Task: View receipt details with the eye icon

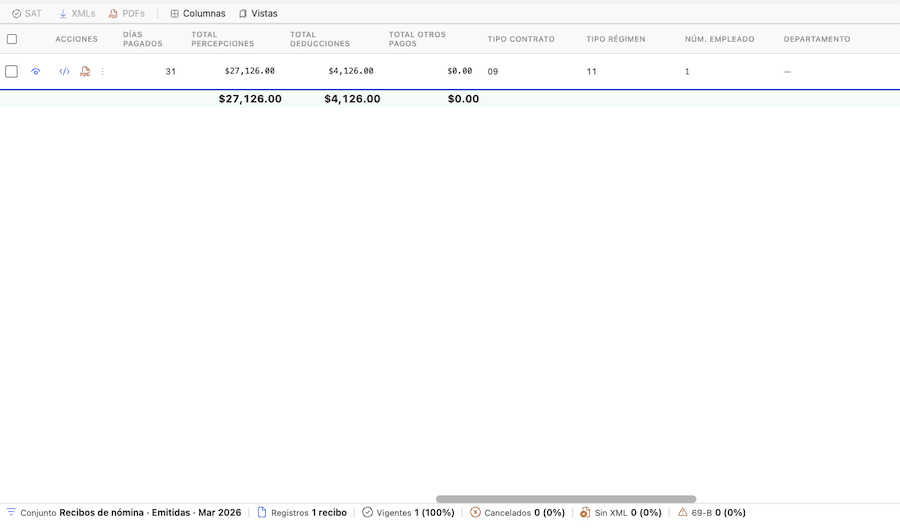Action: pyautogui.click(x=36, y=72)
